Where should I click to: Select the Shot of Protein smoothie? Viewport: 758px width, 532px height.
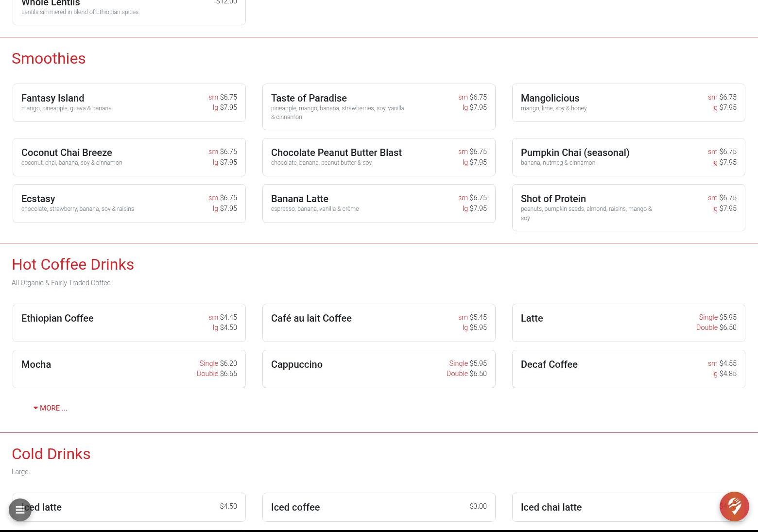point(628,207)
